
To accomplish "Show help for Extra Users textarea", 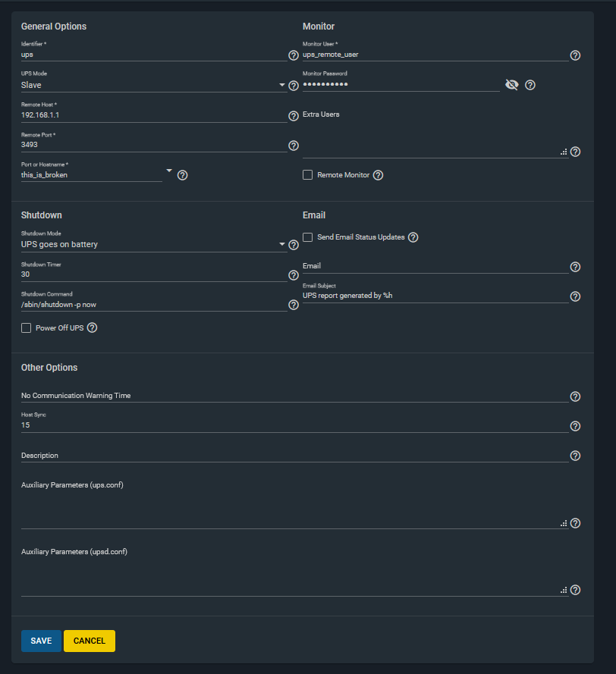I will 575,152.
